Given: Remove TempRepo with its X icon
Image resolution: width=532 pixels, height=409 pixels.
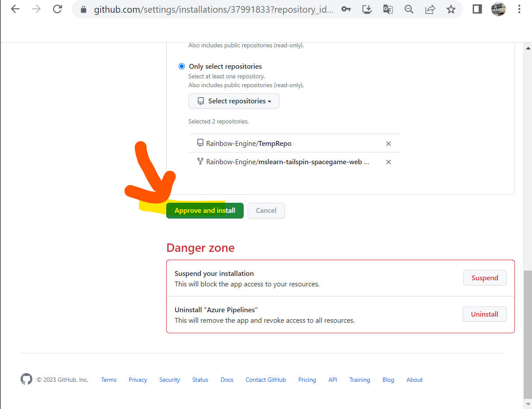Looking at the screenshot, I should tap(388, 144).
